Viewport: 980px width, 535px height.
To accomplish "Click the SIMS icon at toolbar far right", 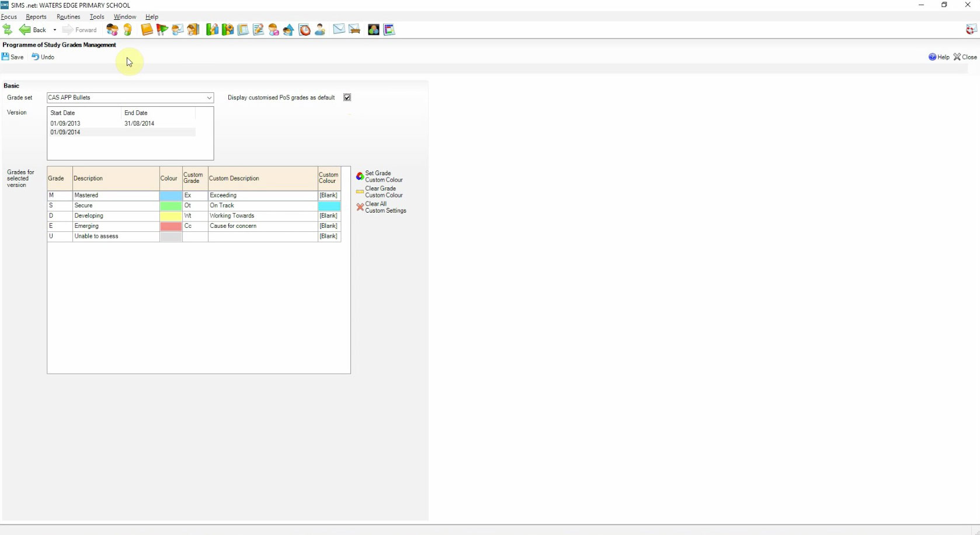I will coord(972,30).
